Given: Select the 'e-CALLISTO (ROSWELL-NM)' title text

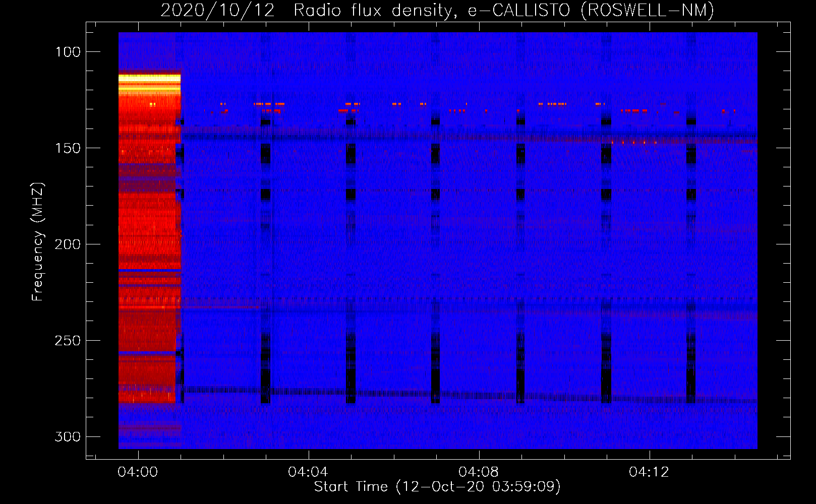Looking at the screenshot, I should (x=591, y=11).
